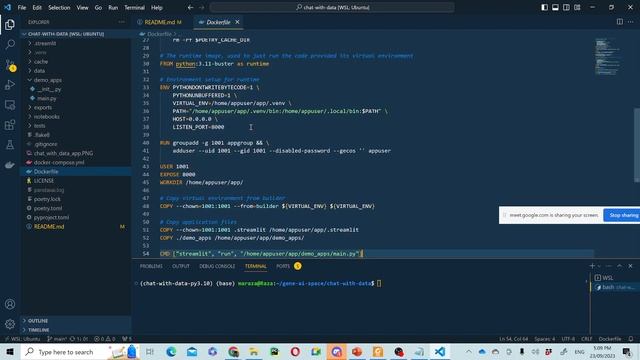
Task: Switch to the PROBLEMS panel tab
Action: tap(151, 266)
